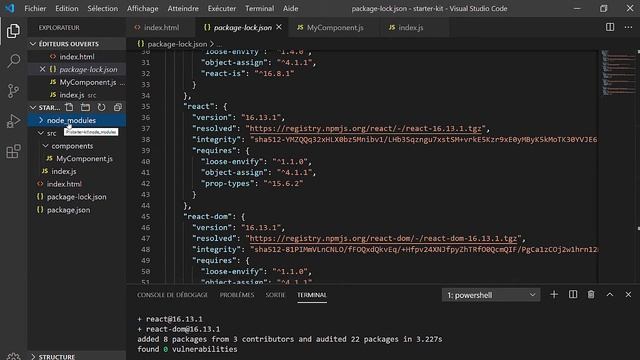Open the Manage gear icon
The image size is (640, 360).
(13, 356)
